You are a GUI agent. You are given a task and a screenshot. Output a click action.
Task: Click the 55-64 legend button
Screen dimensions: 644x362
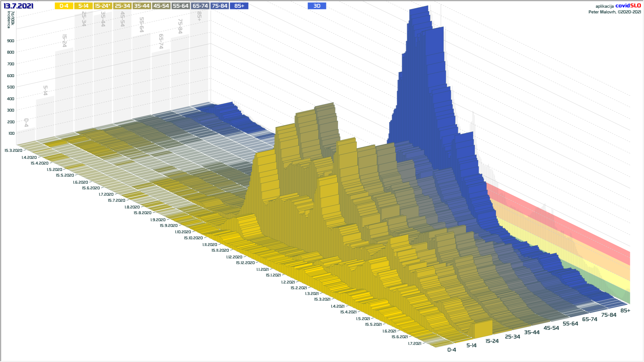(180, 6)
